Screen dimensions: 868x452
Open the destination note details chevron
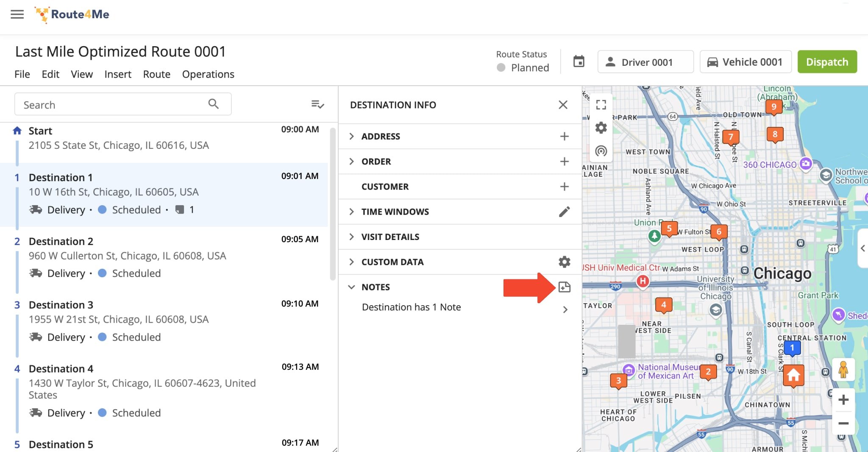coord(565,310)
